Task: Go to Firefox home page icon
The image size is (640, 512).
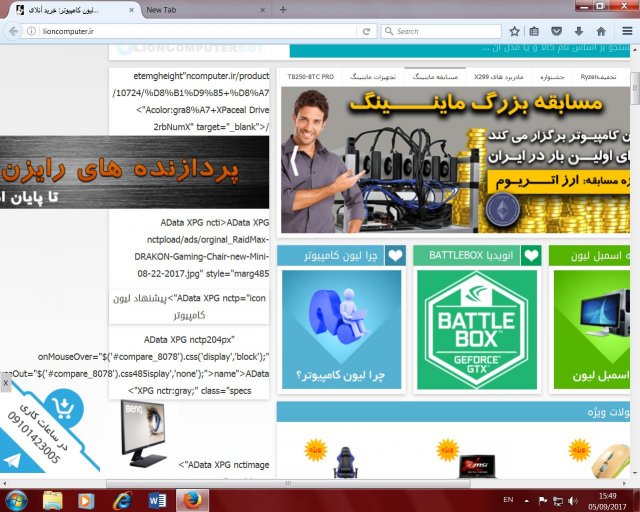Action: (603, 31)
